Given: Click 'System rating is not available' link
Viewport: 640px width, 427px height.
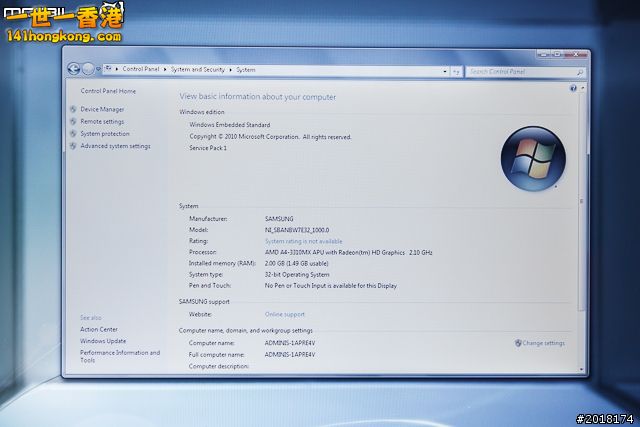Looking at the screenshot, I should [x=303, y=241].
